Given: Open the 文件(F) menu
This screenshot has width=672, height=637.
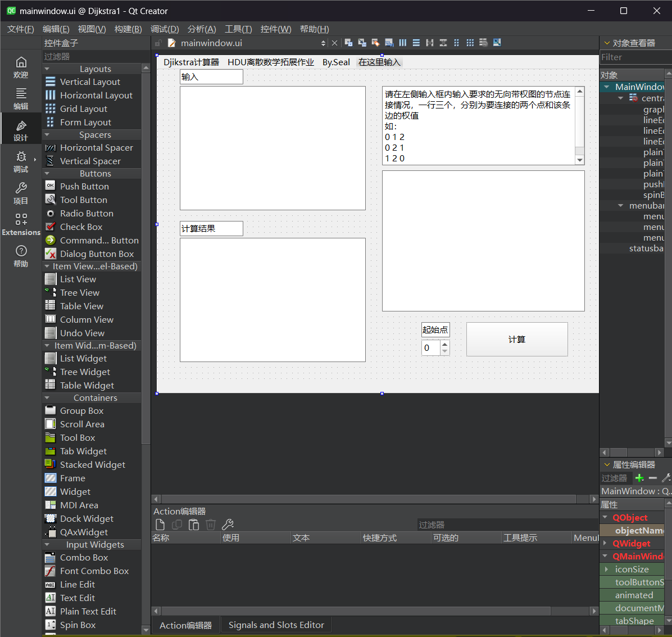Looking at the screenshot, I should [x=21, y=29].
